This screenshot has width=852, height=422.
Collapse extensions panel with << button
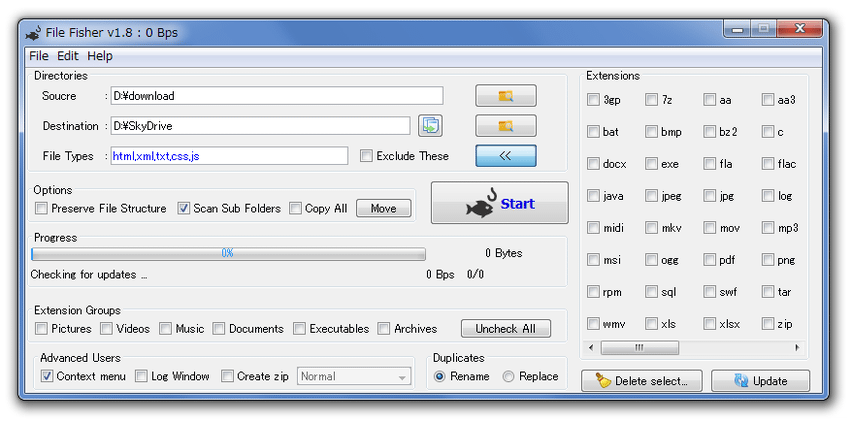pyautogui.click(x=505, y=156)
